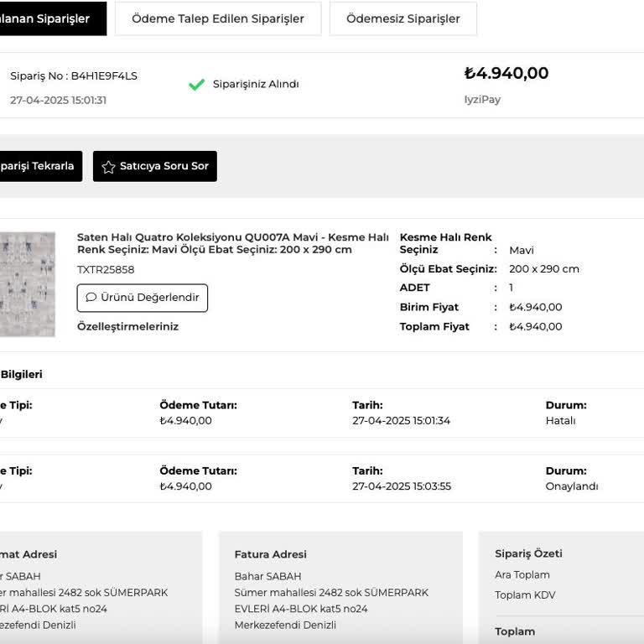Click the Toplam Fiyat value in product details

(x=535, y=327)
